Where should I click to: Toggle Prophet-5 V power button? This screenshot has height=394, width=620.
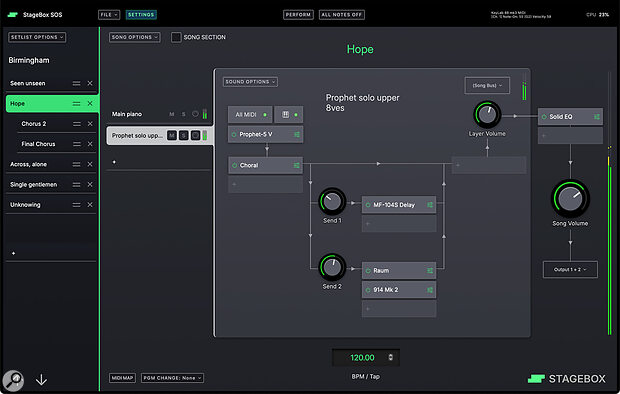[x=234, y=134]
